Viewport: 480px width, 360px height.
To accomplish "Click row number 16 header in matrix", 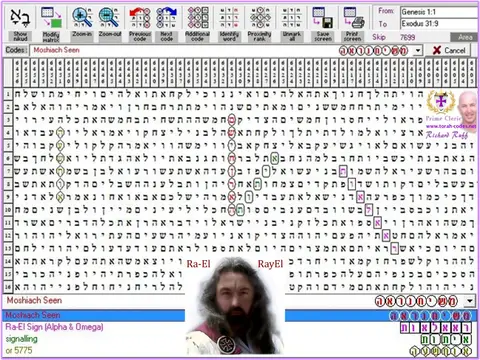I will pyautogui.click(x=8, y=286).
